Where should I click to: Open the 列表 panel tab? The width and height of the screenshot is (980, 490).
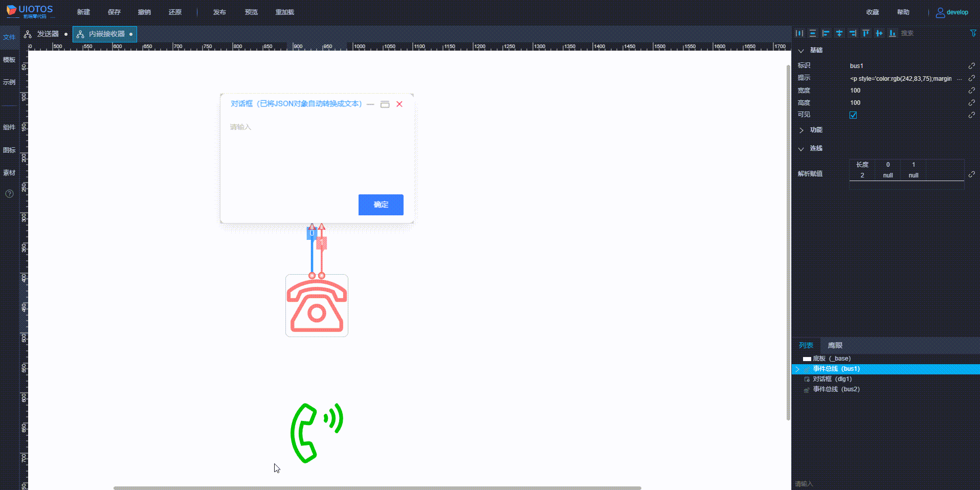(806, 345)
